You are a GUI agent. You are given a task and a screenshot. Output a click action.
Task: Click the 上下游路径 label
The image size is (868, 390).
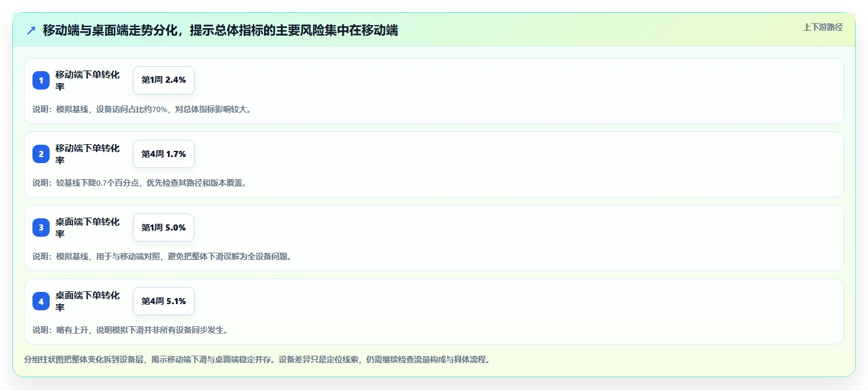tap(823, 27)
